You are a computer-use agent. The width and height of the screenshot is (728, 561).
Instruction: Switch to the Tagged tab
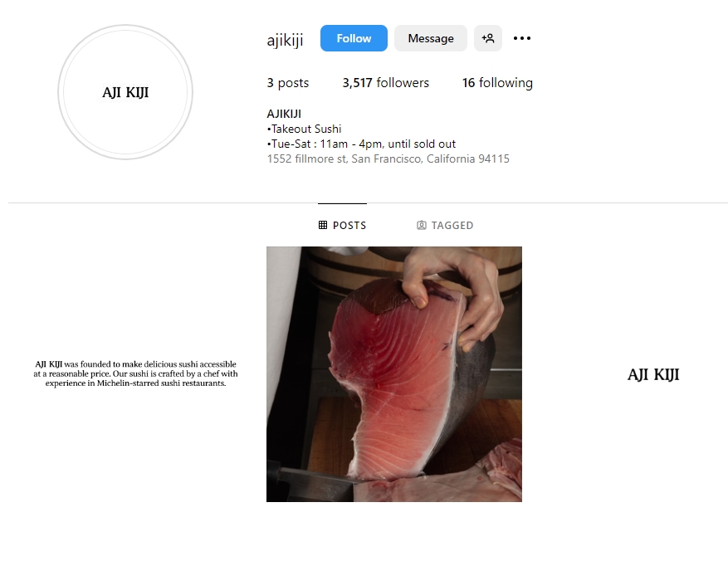pos(445,225)
